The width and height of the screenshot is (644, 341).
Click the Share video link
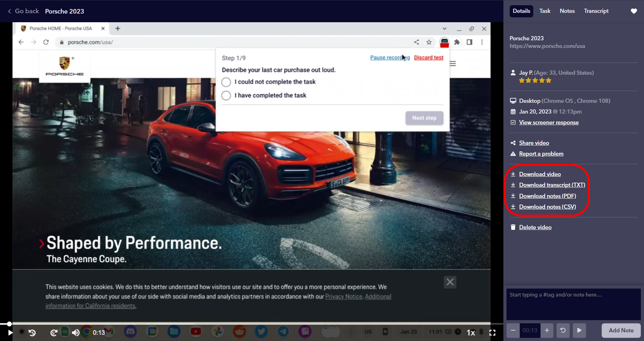coord(534,143)
